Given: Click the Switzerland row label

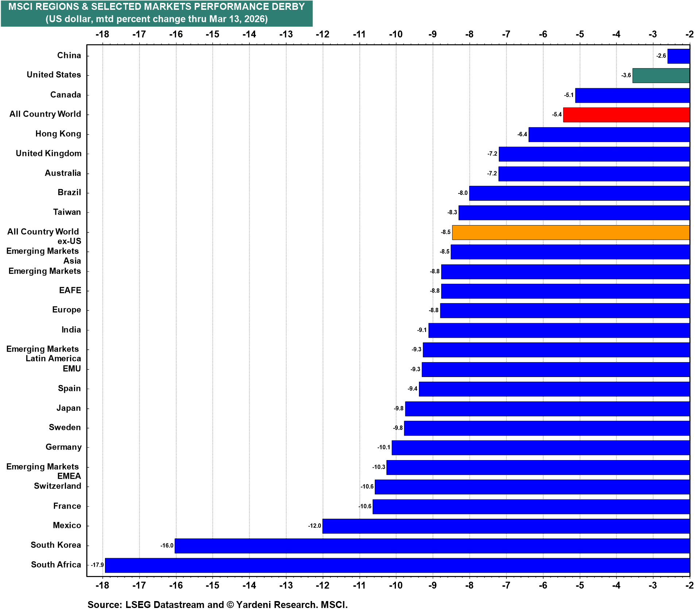Looking at the screenshot, I should (57, 486).
